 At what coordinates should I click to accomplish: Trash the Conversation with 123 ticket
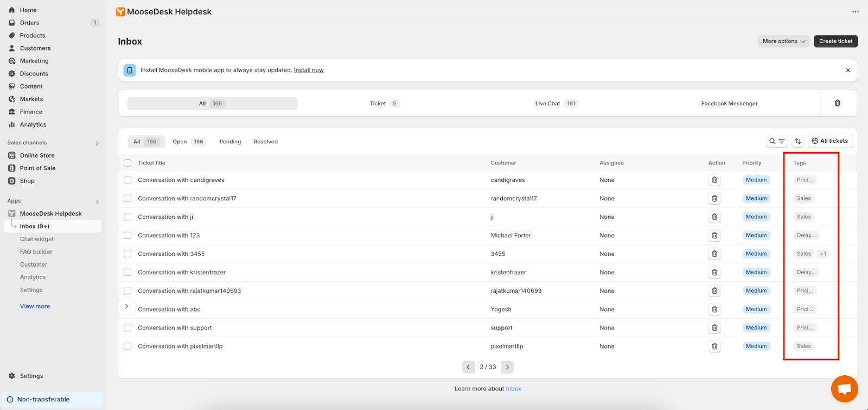(x=714, y=236)
